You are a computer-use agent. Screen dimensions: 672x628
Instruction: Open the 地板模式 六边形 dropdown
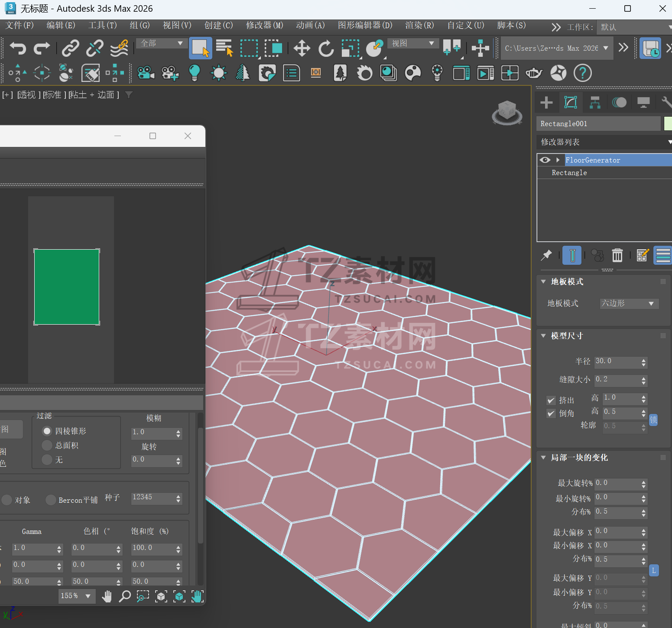point(629,303)
